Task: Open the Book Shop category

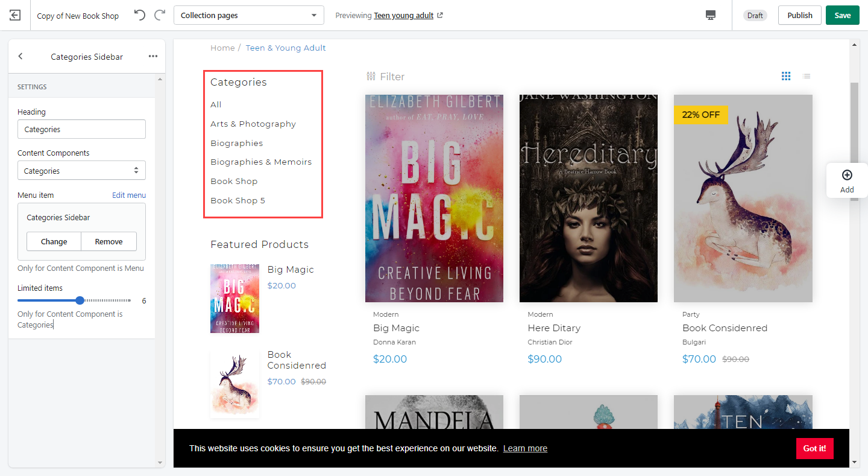Action: 234,181
